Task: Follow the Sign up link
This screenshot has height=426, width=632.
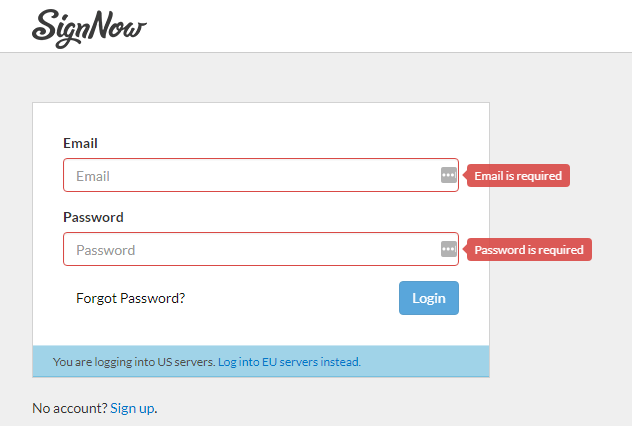Action: tap(132, 408)
